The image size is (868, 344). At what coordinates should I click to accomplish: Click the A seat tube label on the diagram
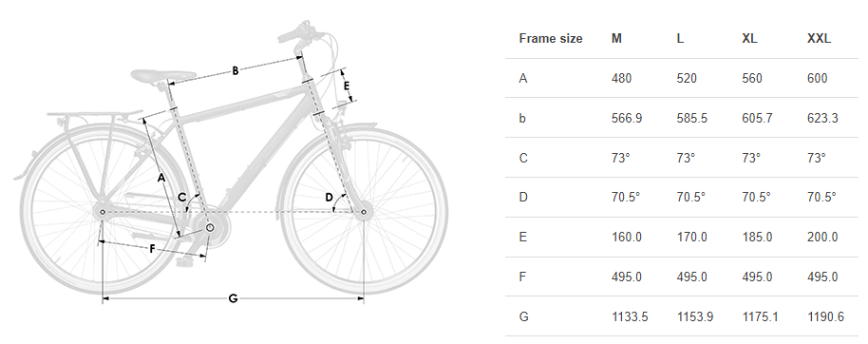click(x=161, y=178)
